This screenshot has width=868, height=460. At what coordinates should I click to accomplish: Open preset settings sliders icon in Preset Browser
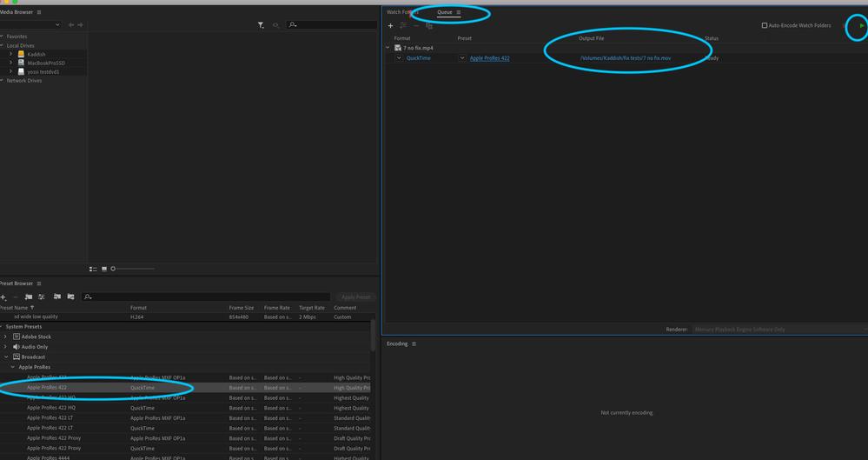(42, 297)
